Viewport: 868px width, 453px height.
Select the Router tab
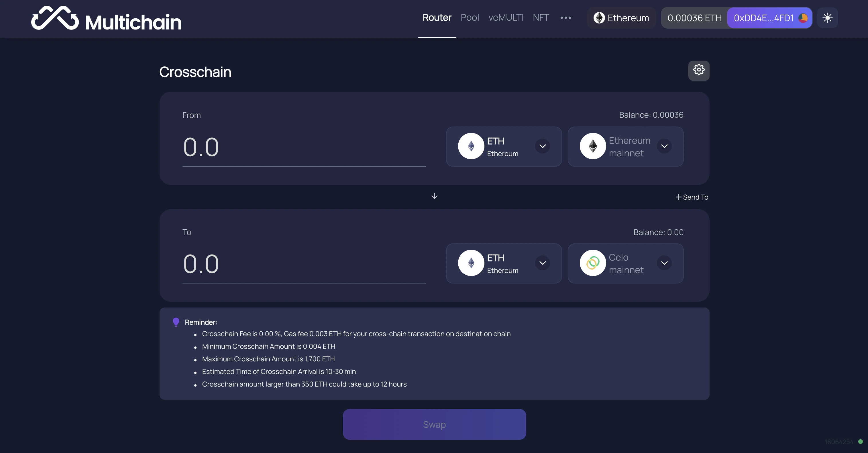[x=437, y=17]
